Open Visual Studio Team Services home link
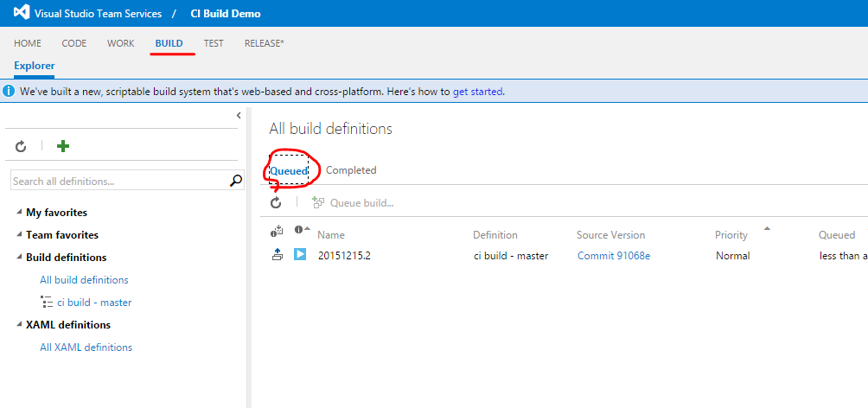 tap(98, 13)
